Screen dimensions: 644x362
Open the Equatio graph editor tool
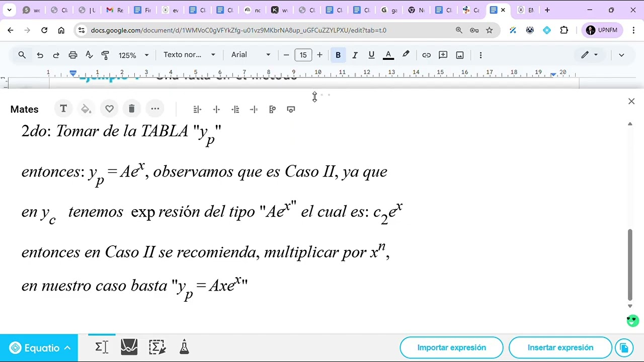[x=129, y=347]
